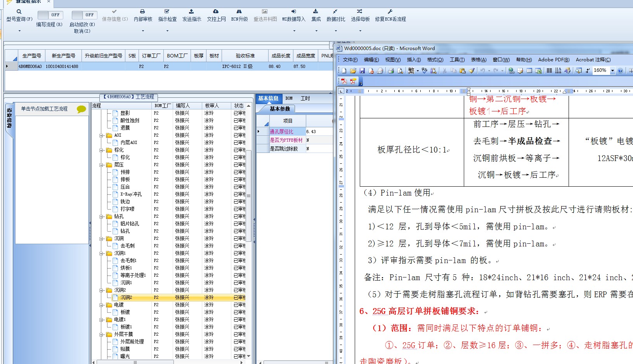This screenshot has height=364, width=633.
Task: Click the Open folder icon in Word
Action: tap(353, 71)
